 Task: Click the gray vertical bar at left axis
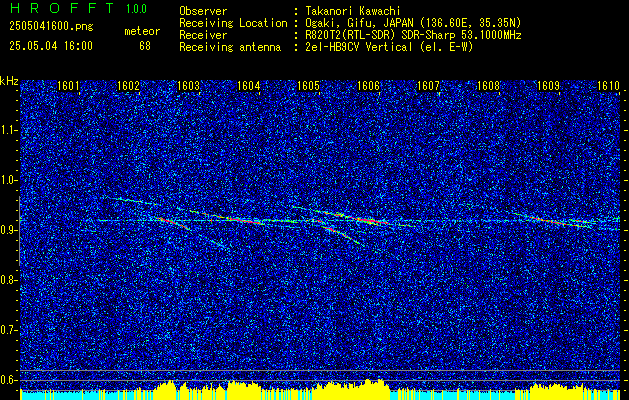point(19,231)
